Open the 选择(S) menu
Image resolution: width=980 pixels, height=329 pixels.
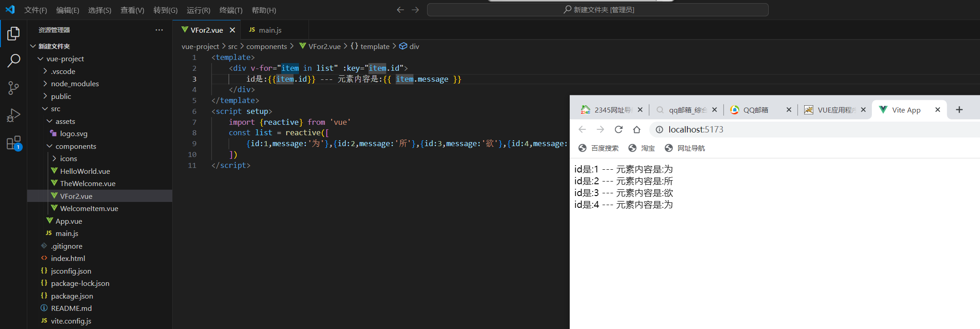pos(99,10)
